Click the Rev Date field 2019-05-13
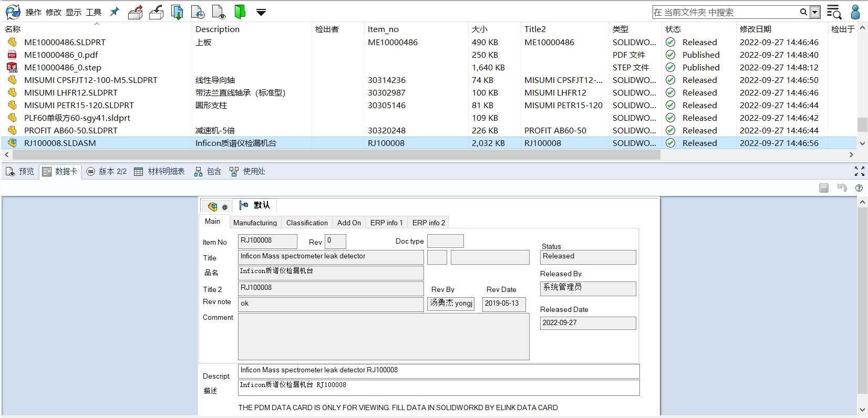 [x=504, y=304]
